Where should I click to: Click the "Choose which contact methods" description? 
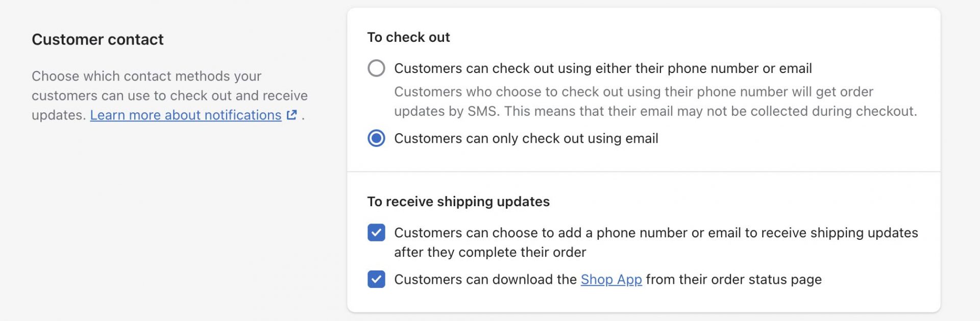146,76
